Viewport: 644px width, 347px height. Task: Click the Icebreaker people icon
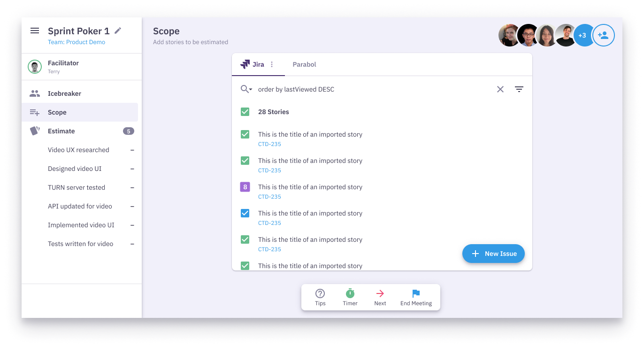coord(35,93)
